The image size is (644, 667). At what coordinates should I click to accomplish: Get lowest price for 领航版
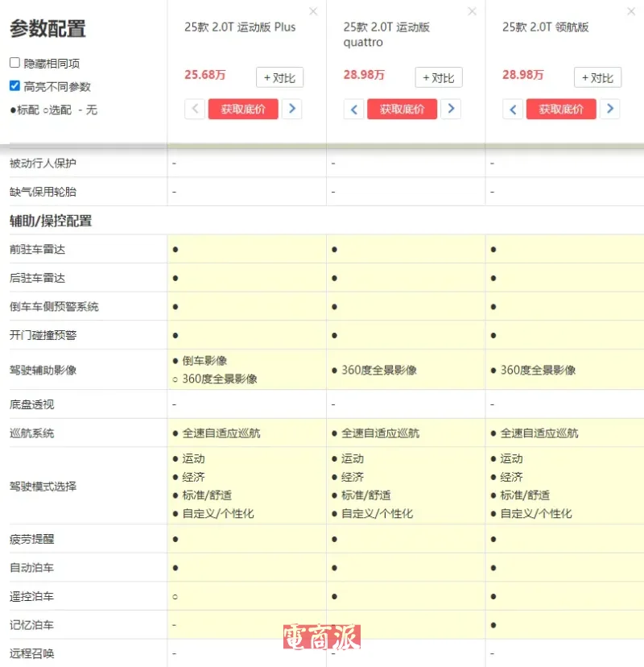[561, 109]
